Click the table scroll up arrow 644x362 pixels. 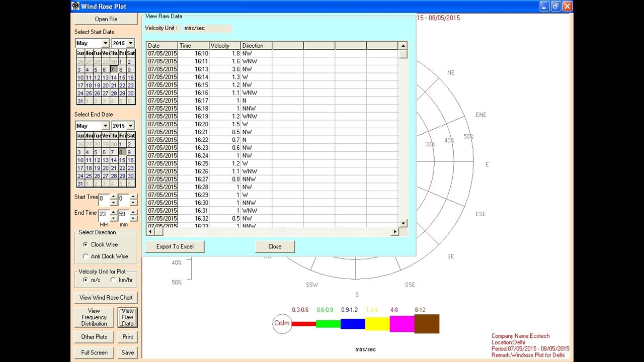point(403,46)
